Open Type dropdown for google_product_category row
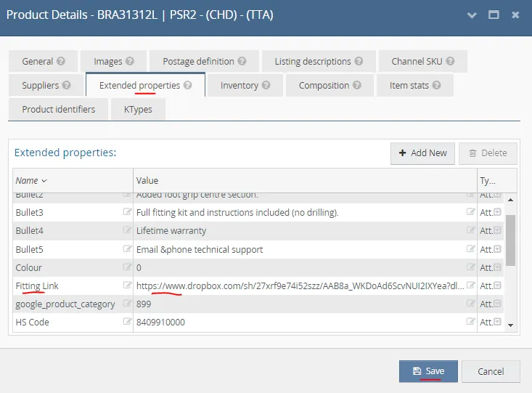532x393 pixels. click(497, 304)
